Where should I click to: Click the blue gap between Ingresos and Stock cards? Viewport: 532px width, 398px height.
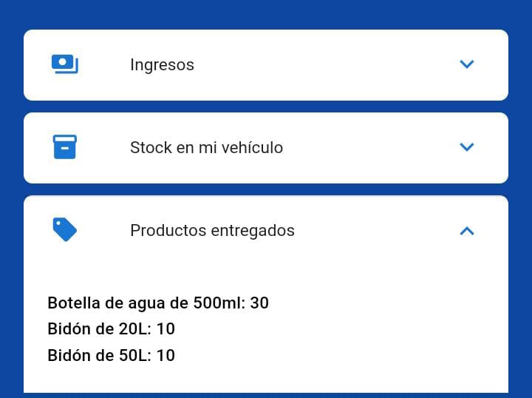tap(266, 107)
